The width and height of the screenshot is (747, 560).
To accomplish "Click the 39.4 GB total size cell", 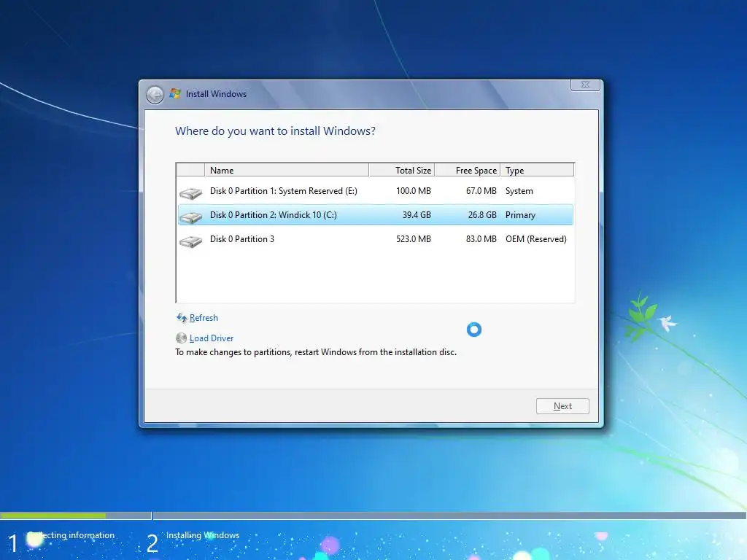I will tap(417, 215).
